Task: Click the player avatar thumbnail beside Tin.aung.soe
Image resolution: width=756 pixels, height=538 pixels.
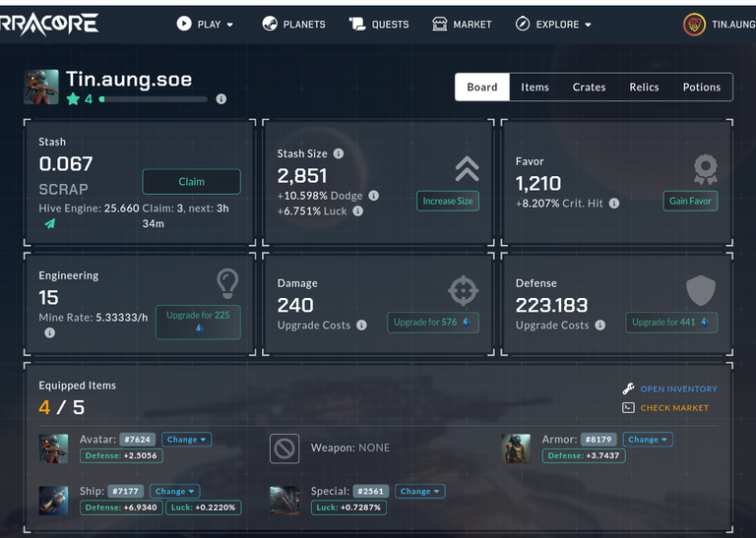Action: [41, 88]
